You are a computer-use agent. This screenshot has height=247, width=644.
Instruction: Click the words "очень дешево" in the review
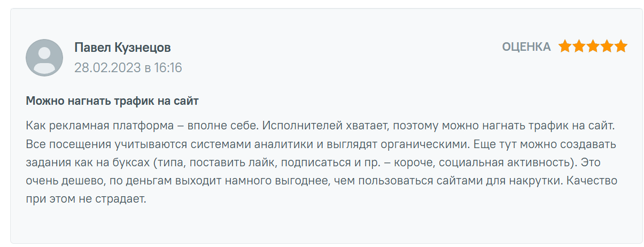pyautogui.click(x=56, y=181)
